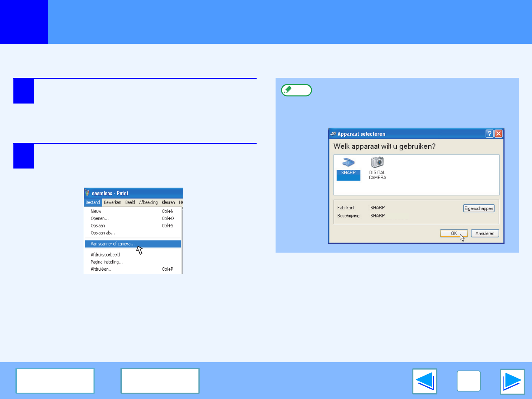The image size is (532, 399).
Task: Click OK in Apparaat selecteren dialog
Action: point(454,234)
